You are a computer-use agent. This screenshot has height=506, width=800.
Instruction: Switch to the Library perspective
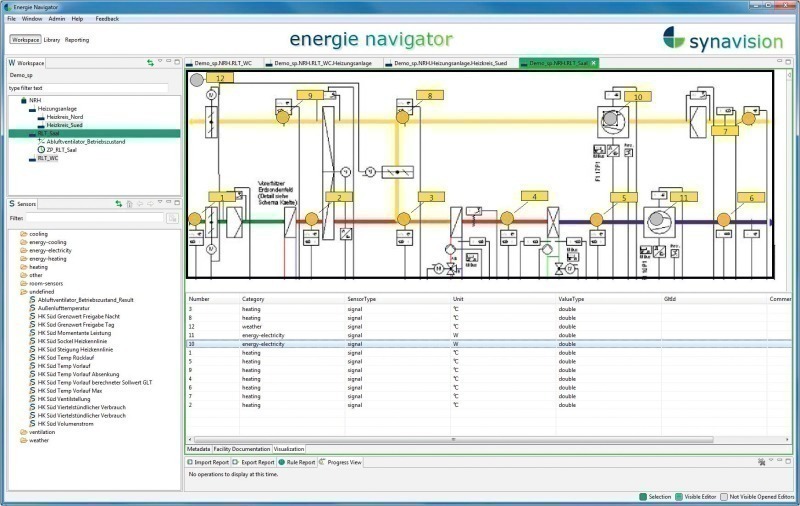(x=52, y=40)
